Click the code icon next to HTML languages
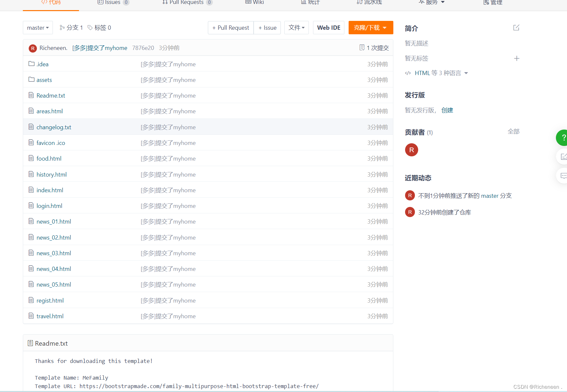The image size is (567, 392). tap(408, 73)
